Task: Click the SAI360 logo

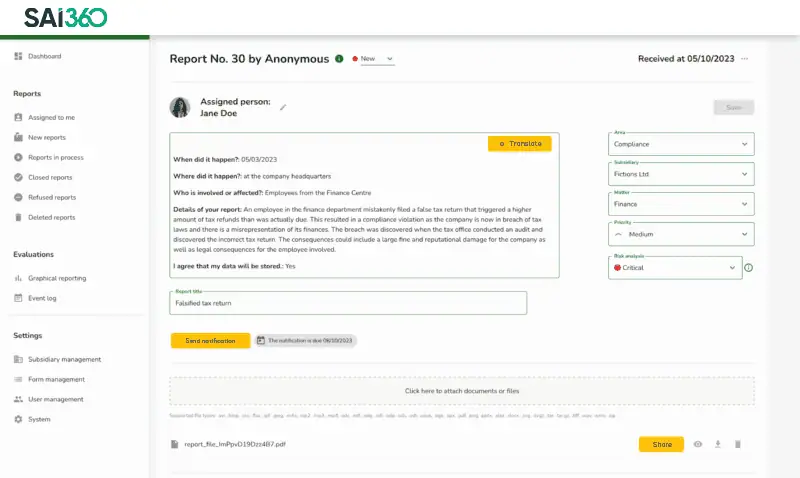Action: 66,17
